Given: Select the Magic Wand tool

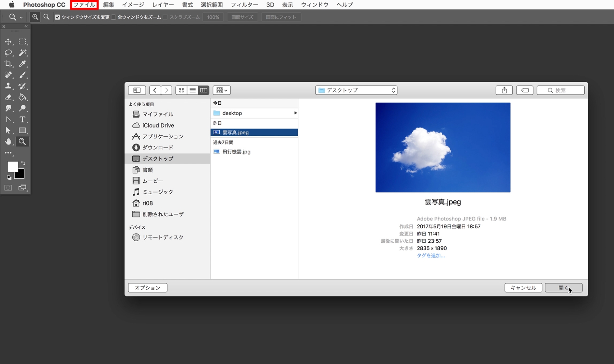Looking at the screenshot, I should 23,53.
